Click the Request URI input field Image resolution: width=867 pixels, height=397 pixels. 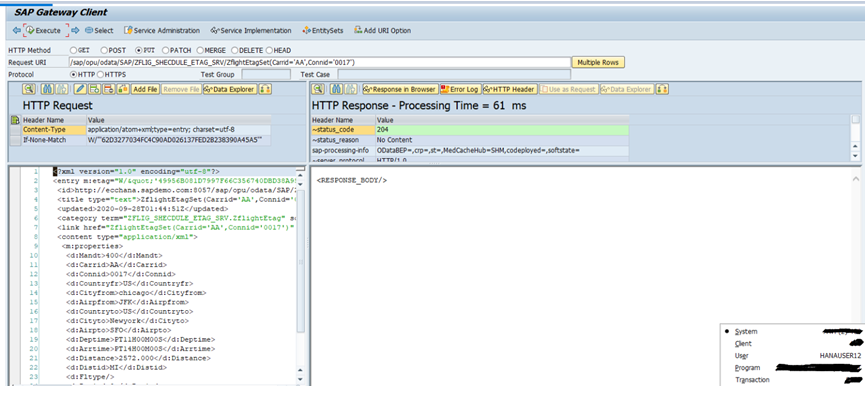coord(320,62)
